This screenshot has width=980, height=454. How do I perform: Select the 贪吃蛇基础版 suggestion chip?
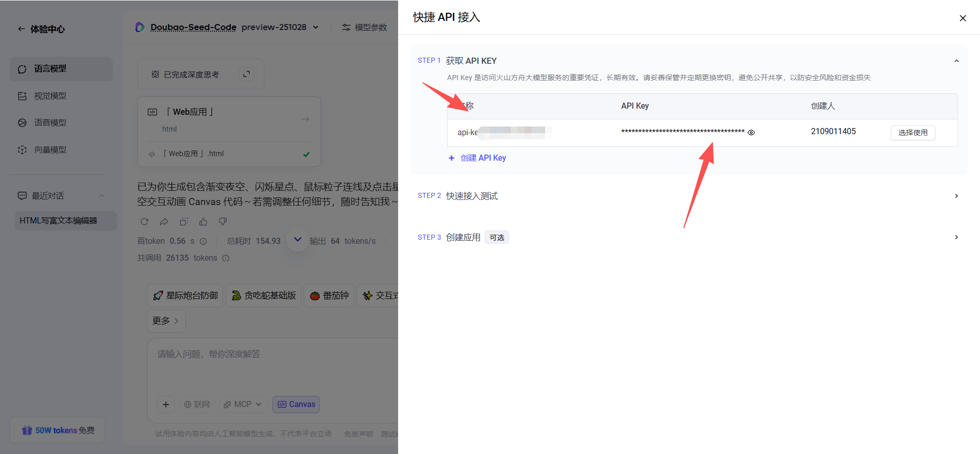pos(263,295)
